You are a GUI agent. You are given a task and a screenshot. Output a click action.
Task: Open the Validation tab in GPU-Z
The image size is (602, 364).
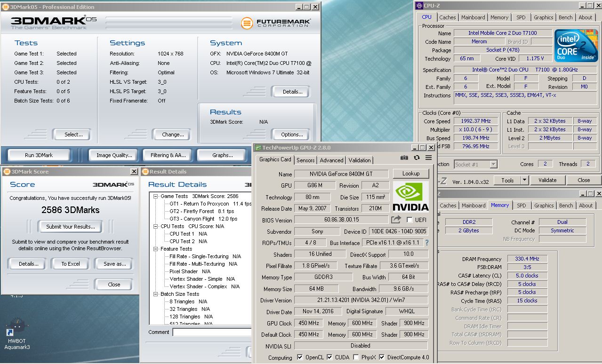(x=360, y=160)
